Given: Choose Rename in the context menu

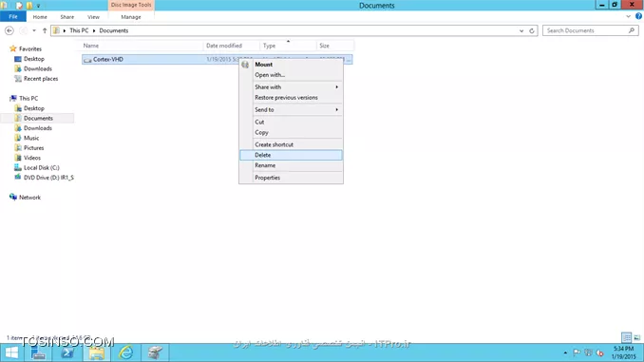Looking at the screenshot, I should pos(291,165).
